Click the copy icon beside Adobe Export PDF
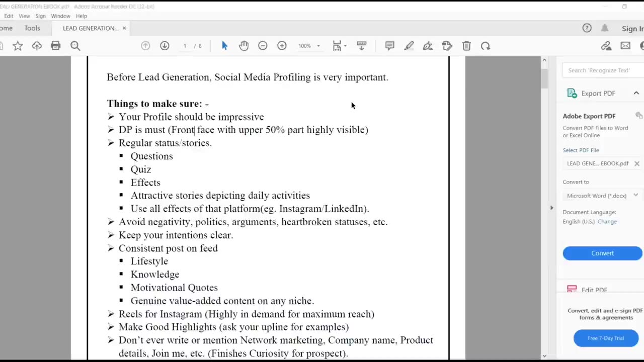 tap(639, 116)
